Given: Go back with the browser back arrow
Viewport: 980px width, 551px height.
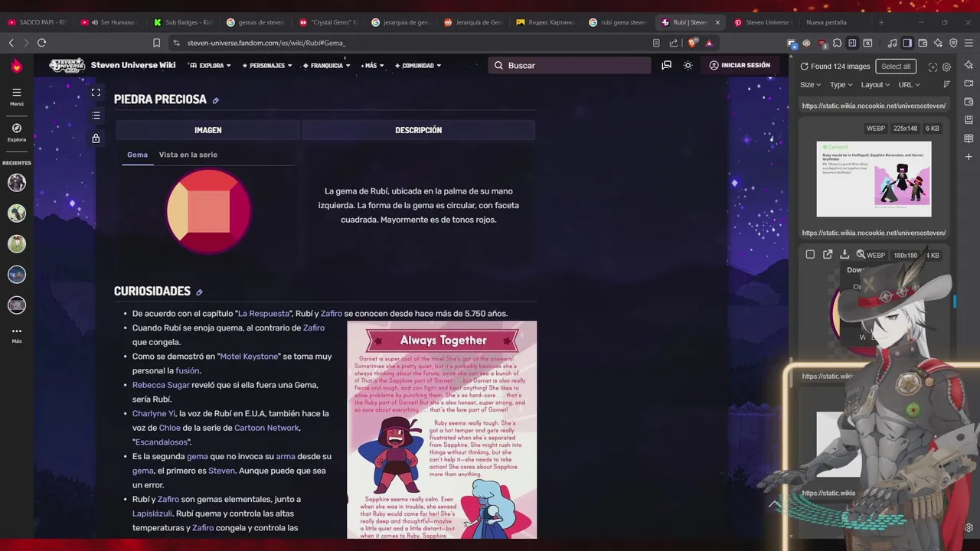Looking at the screenshot, I should 11,43.
